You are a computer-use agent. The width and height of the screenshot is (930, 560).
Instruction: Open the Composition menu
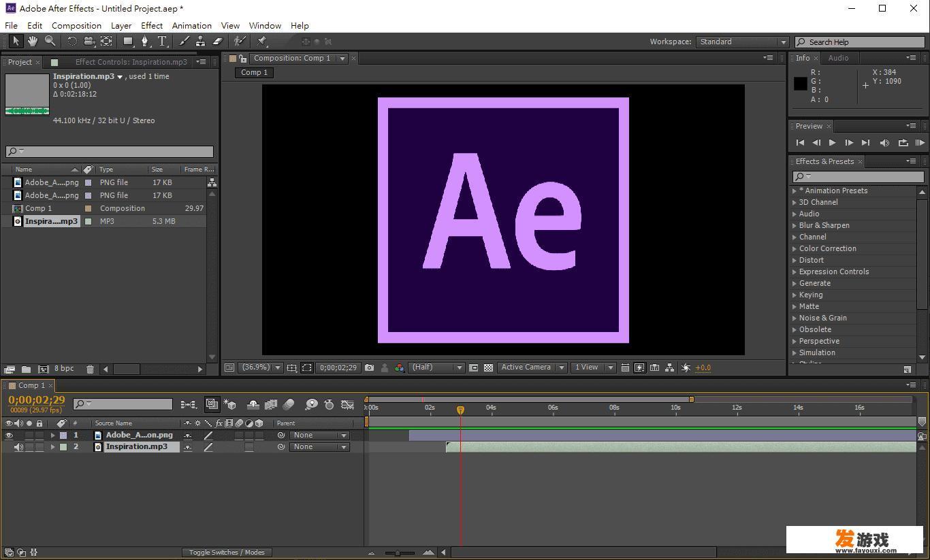[x=76, y=26]
